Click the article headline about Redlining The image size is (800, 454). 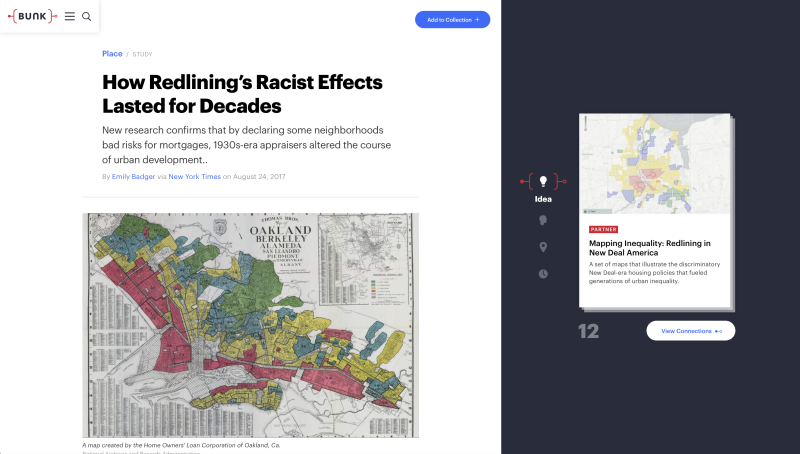tap(242, 94)
